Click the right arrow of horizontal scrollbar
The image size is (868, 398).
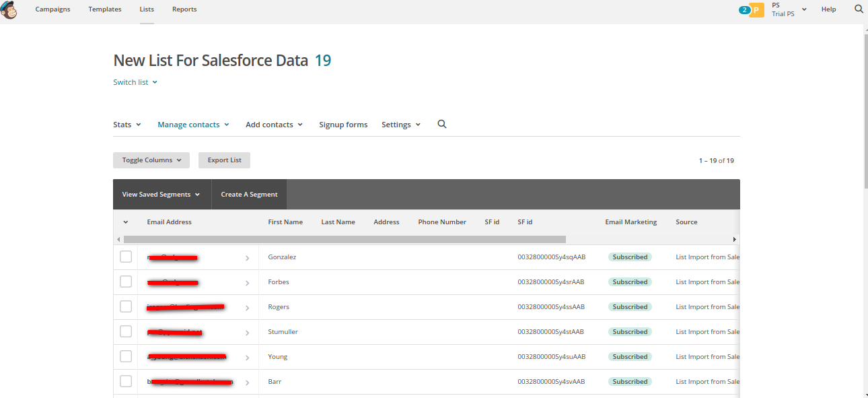pyautogui.click(x=735, y=239)
